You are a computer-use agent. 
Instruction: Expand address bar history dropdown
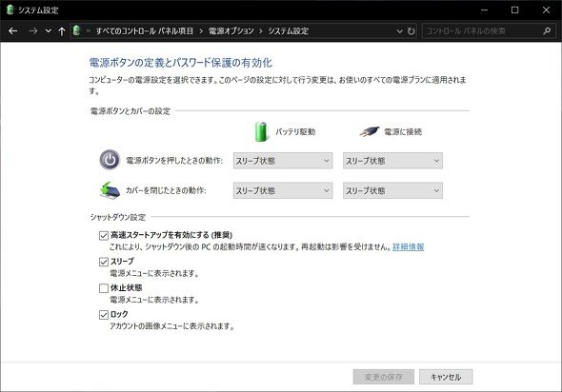coord(400,31)
